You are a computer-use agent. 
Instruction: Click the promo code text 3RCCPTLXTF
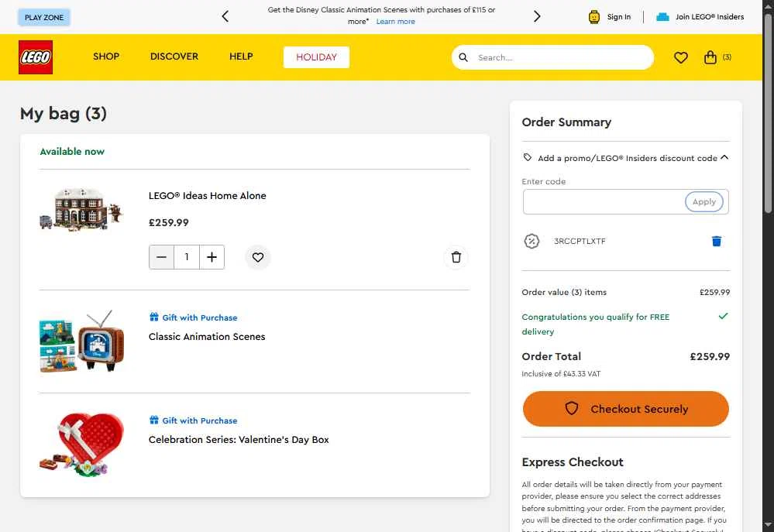pyautogui.click(x=580, y=241)
